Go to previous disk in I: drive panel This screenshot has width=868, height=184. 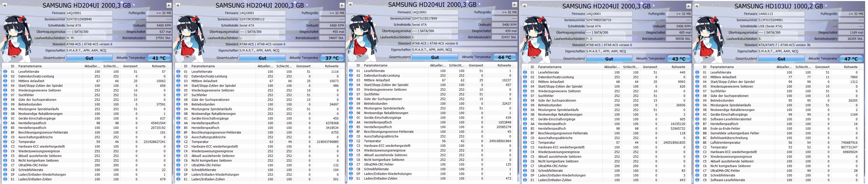click(350, 4)
